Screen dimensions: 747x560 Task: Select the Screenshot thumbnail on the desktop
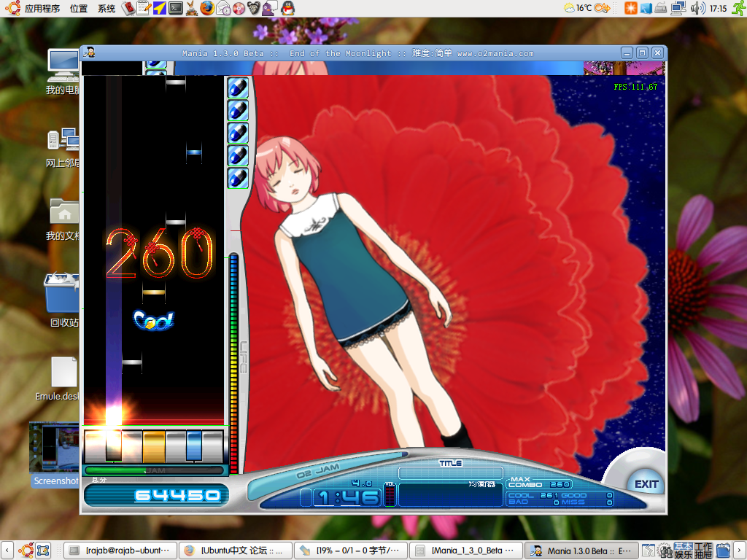54,454
